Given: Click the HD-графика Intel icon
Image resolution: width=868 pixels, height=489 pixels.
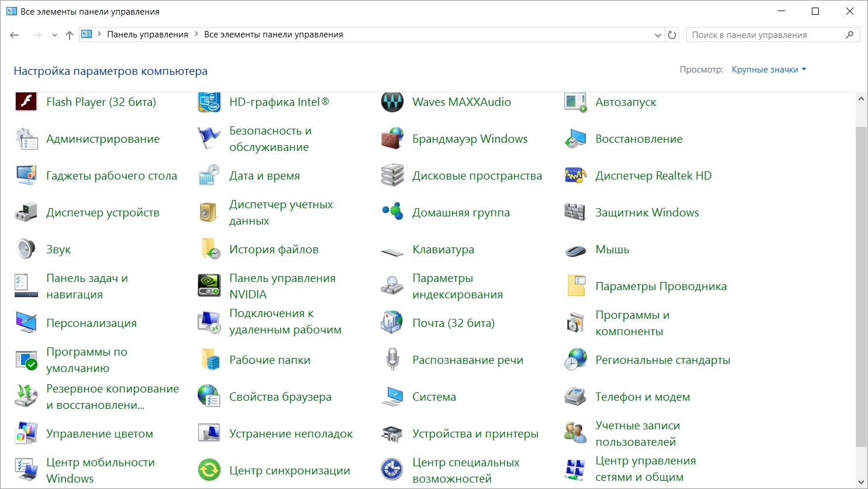Looking at the screenshot, I should pyautogui.click(x=209, y=102).
